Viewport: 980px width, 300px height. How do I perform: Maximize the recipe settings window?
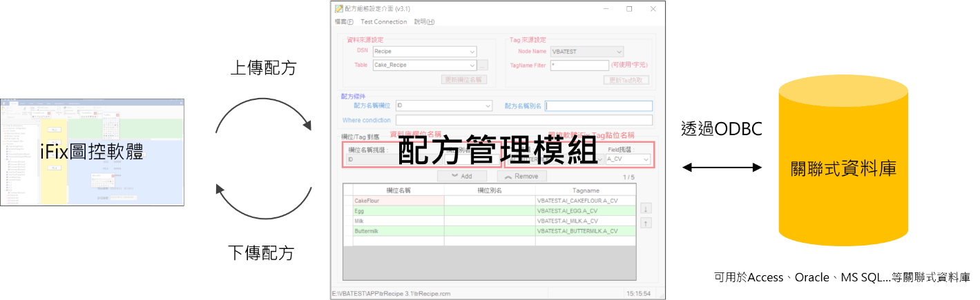(x=629, y=9)
